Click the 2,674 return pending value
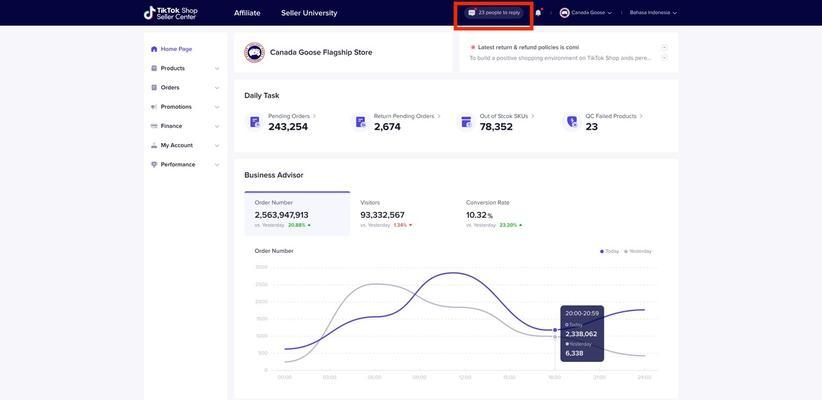Image resolution: width=822 pixels, height=400 pixels. (x=387, y=127)
